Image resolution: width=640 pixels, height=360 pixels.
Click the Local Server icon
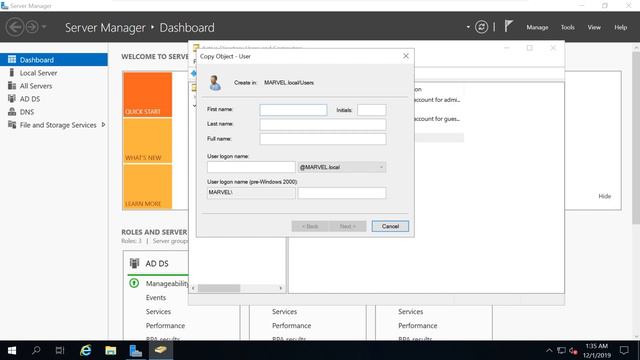(12, 73)
